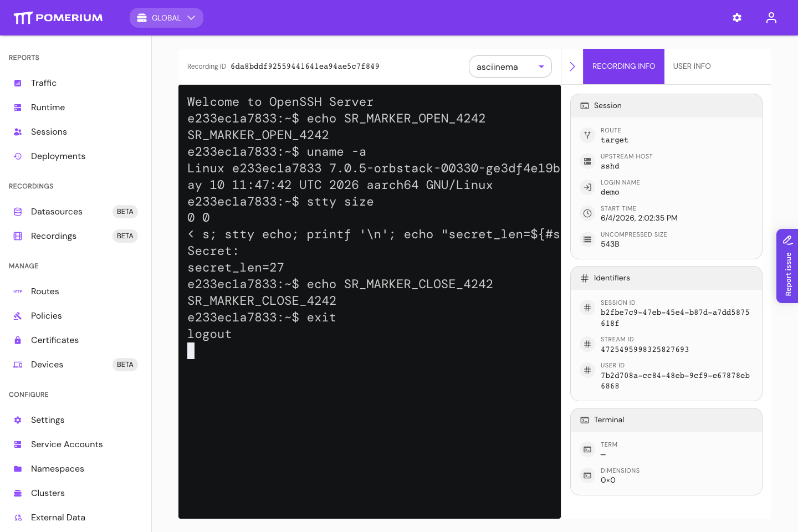
Task: Open settings gear in top bar
Action: click(737, 18)
